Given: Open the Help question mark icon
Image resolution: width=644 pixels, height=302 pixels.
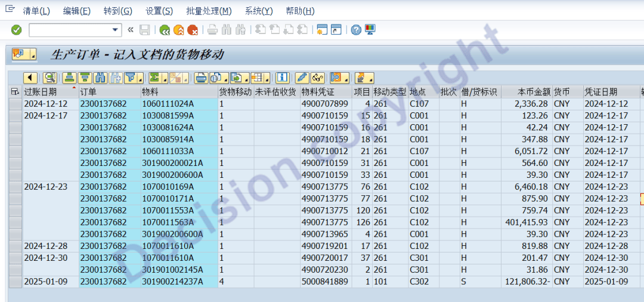Looking at the screenshot, I should [x=356, y=30].
